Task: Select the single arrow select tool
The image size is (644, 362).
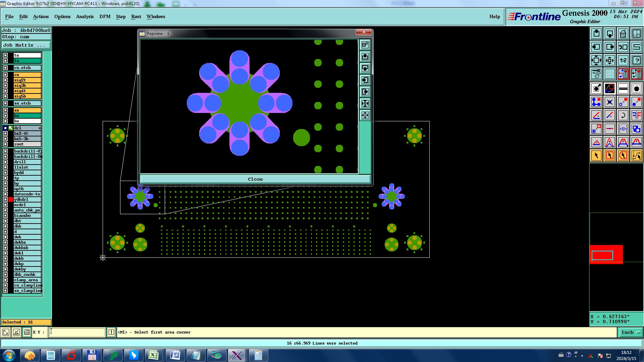Action: pos(596,156)
